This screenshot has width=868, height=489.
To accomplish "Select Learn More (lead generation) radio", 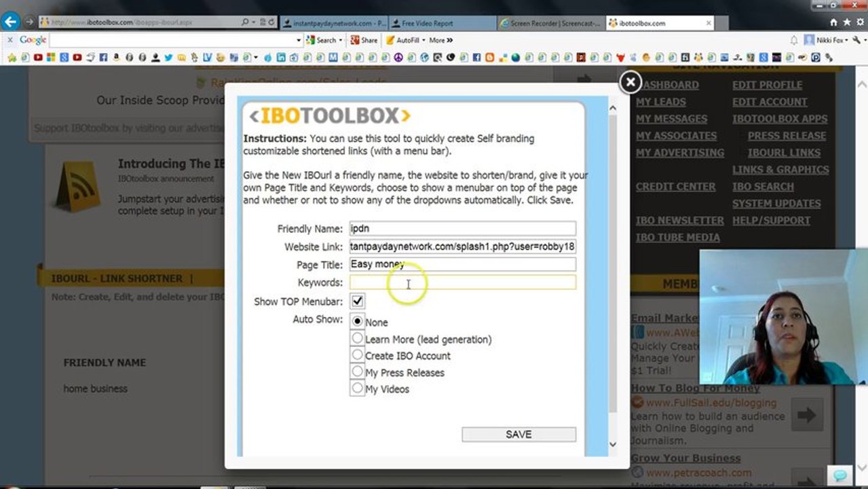I will point(357,338).
